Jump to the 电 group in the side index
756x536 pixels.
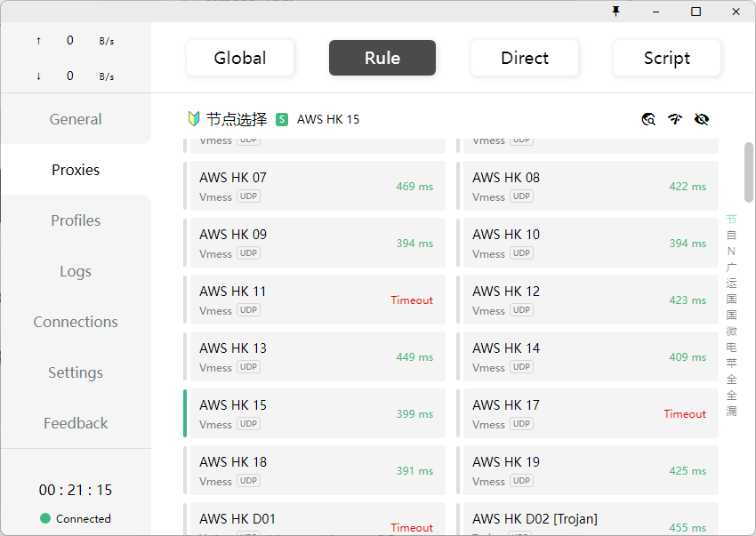click(x=731, y=347)
